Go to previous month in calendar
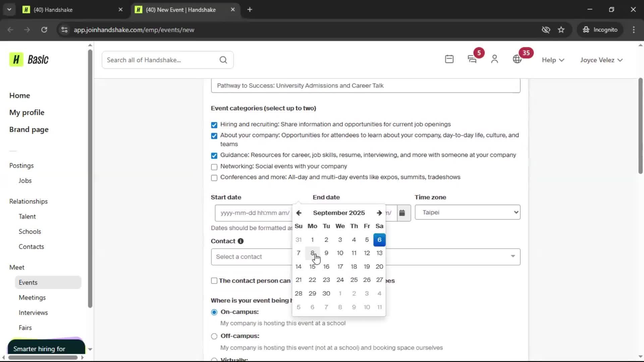644x362 pixels. [x=299, y=213]
